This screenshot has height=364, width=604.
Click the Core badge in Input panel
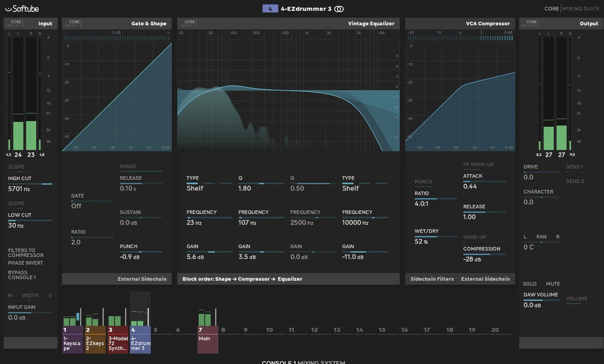click(x=16, y=23)
